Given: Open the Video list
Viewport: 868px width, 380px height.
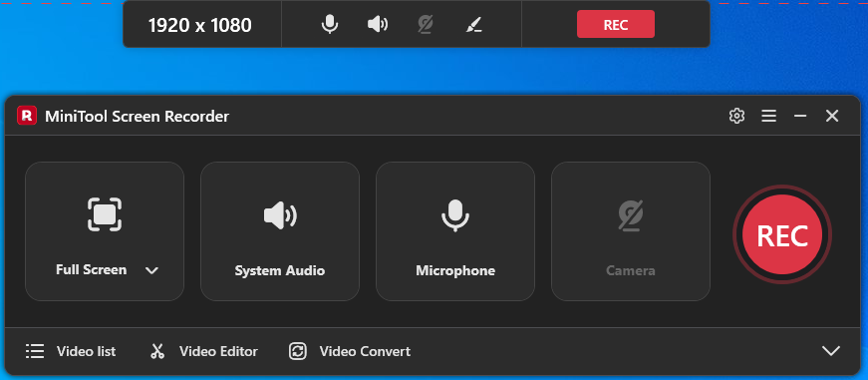Looking at the screenshot, I should point(71,351).
